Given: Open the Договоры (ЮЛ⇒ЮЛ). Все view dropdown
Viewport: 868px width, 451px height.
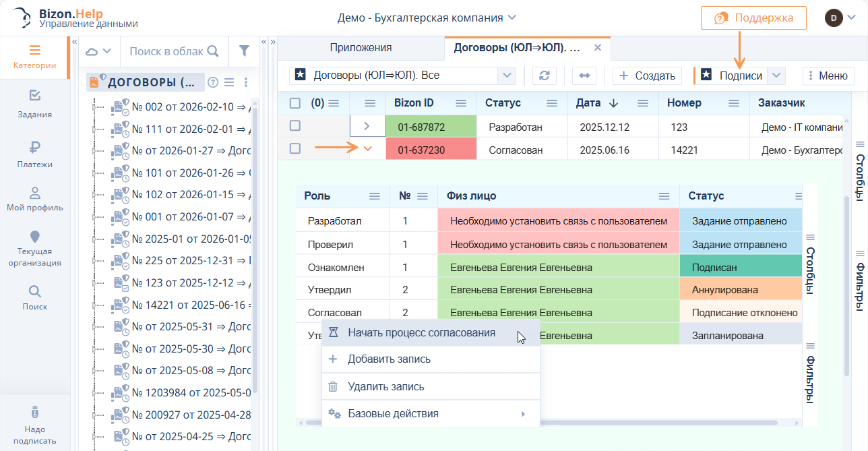Looking at the screenshot, I should pos(506,76).
